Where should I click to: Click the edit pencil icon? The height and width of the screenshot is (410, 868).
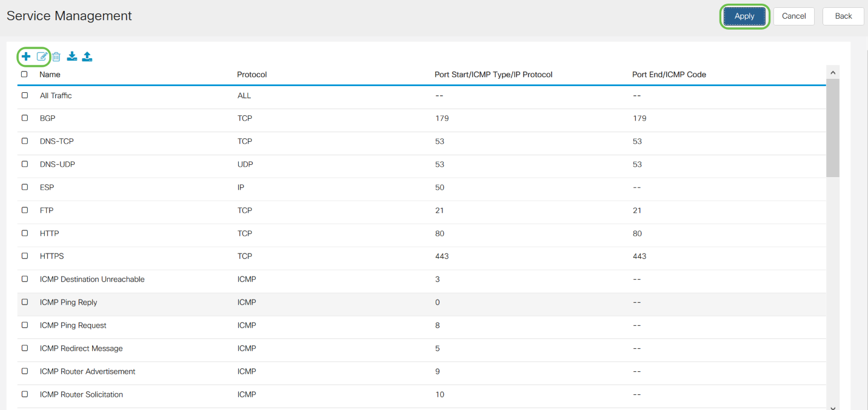coord(42,56)
